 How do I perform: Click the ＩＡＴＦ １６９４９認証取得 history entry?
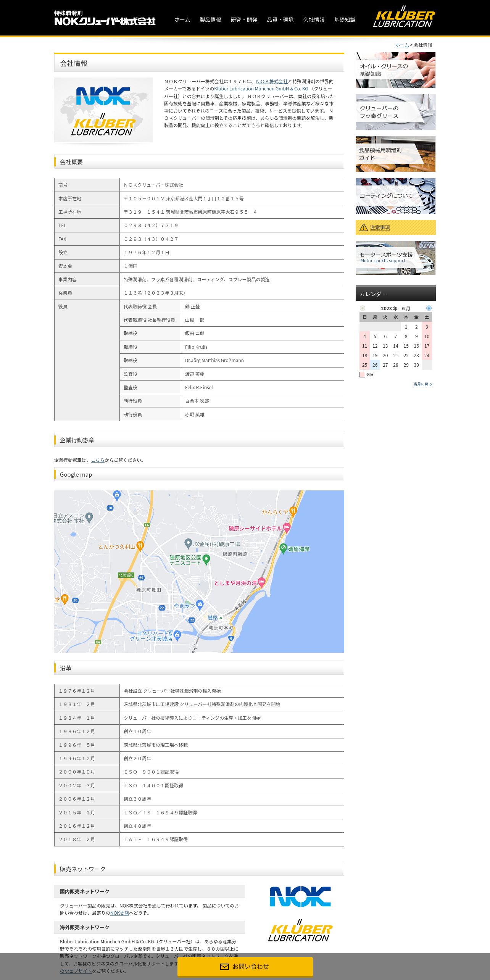coord(156,840)
